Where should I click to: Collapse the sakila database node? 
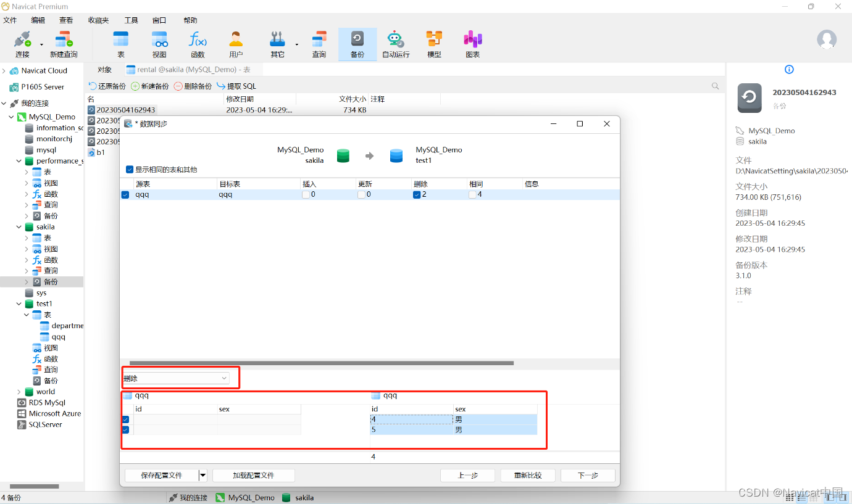click(19, 227)
